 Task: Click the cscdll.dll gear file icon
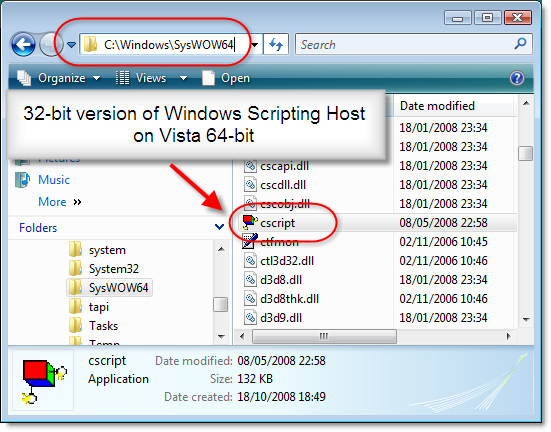[x=250, y=184]
